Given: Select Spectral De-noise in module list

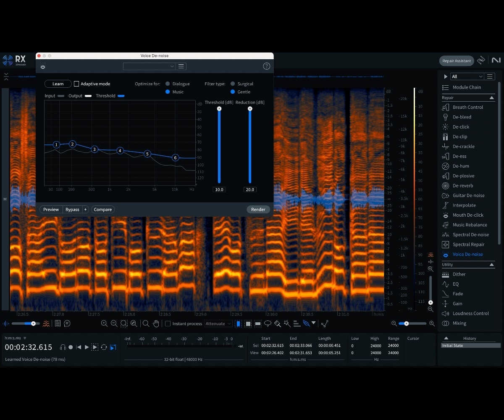Looking at the screenshot, I should click(470, 235).
